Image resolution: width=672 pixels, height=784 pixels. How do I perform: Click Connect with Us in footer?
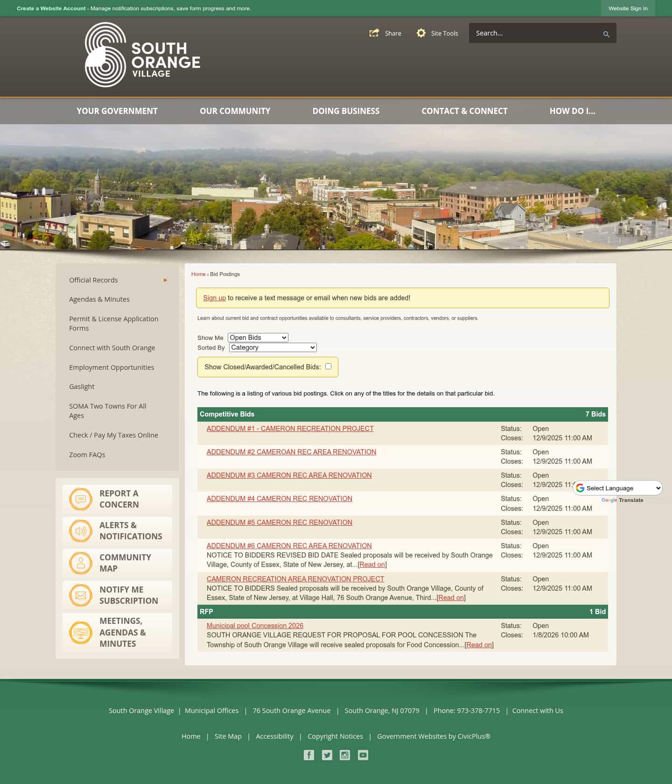click(538, 711)
